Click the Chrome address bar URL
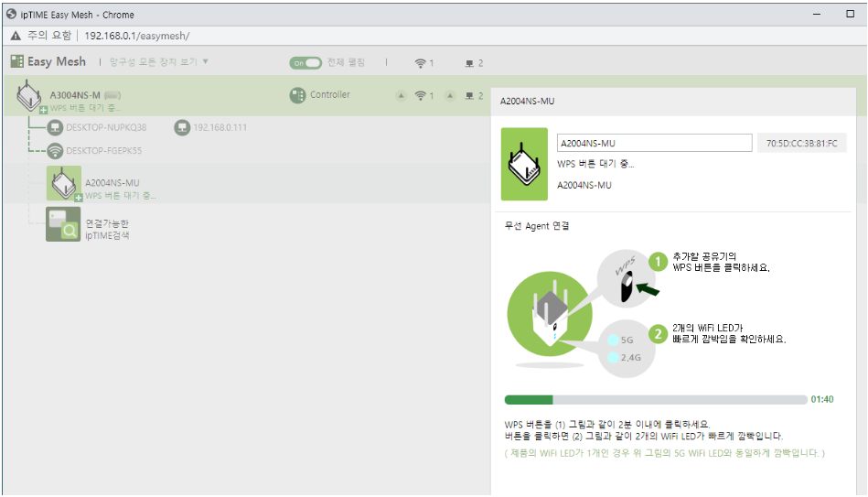 tap(137, 35)
